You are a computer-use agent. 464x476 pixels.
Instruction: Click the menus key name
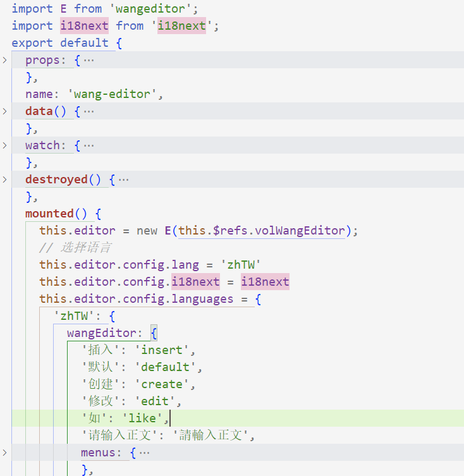(x=98, y=453)
